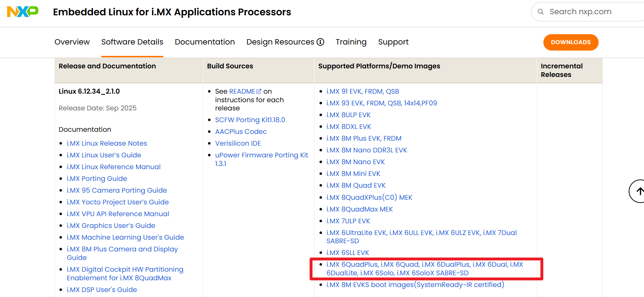
Task: Open i.MX 95 Camera Porting Guide
Action: pos(117,190)
